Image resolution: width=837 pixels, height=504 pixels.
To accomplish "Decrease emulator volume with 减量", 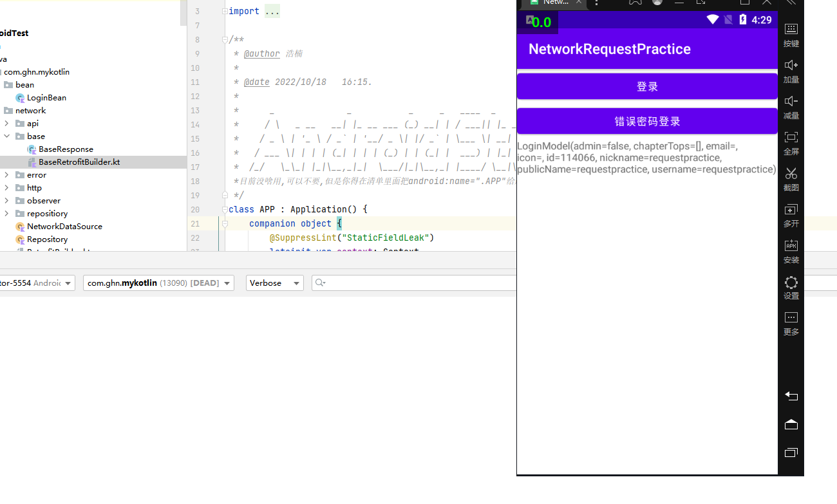I will point(791,107).
